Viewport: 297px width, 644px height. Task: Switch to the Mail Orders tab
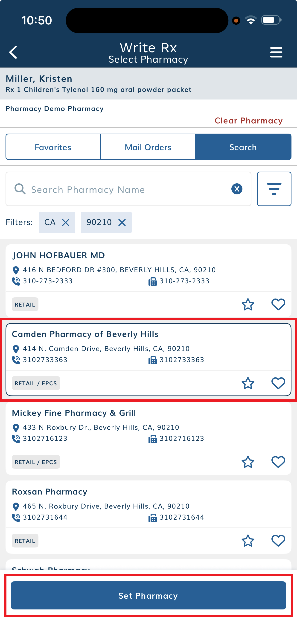point(148,147)
